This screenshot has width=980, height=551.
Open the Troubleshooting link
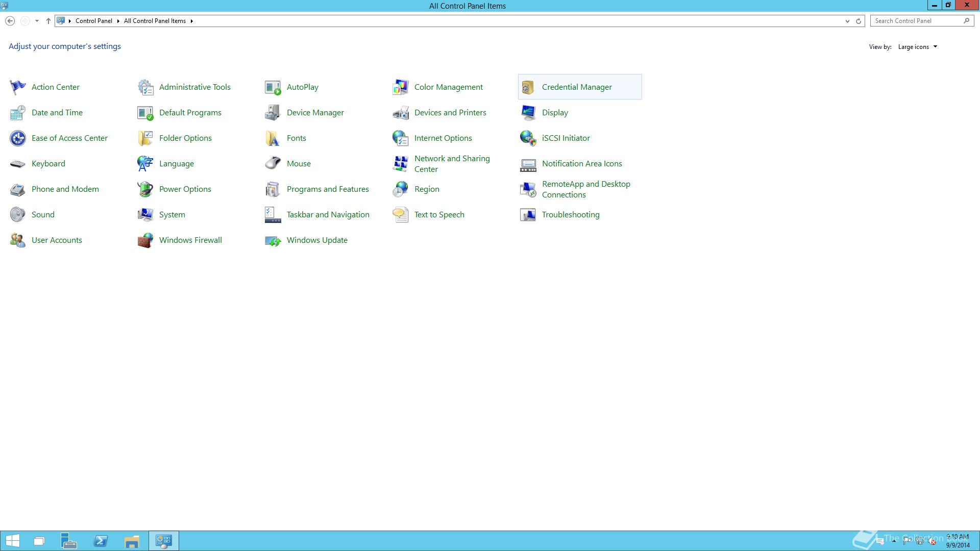(x=571, y=215)
